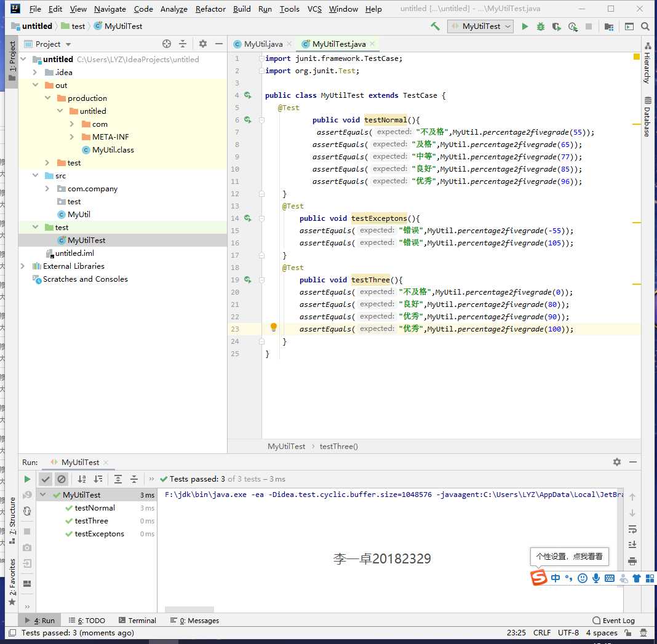This screenshot has height=644, width=657.
Task: Collapse all test results icon
Action: (134, 479)
